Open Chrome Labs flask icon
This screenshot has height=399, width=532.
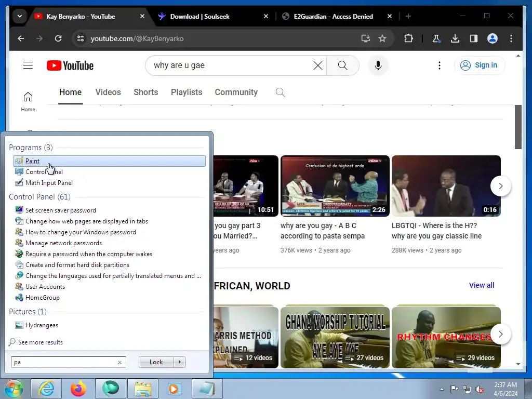click(436, 38)
